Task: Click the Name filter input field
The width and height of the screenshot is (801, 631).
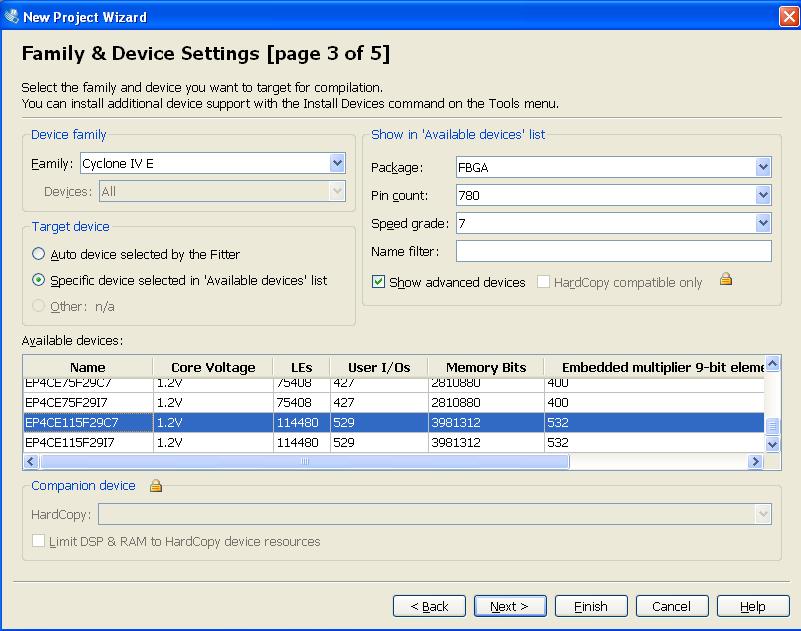Action: click(x=614, y=251)
